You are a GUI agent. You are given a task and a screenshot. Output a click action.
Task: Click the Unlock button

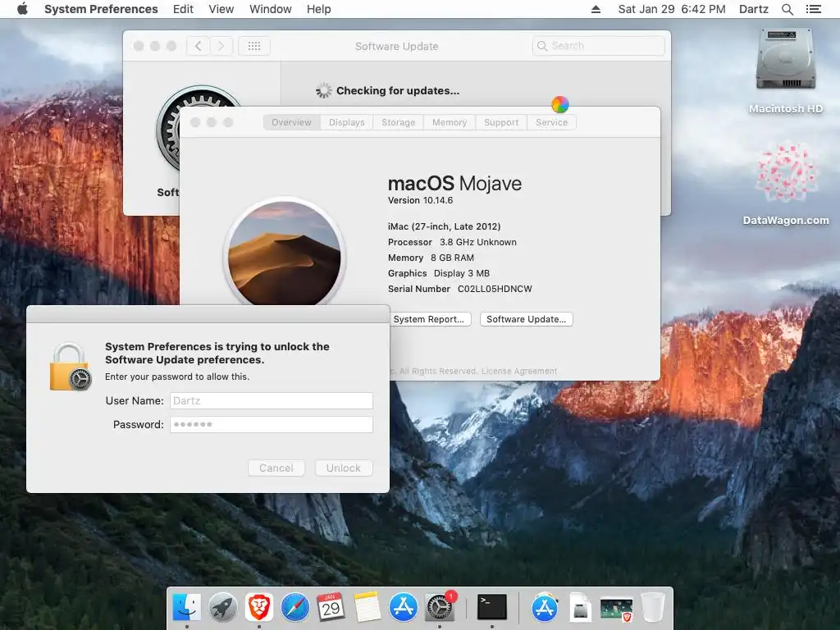344,468
